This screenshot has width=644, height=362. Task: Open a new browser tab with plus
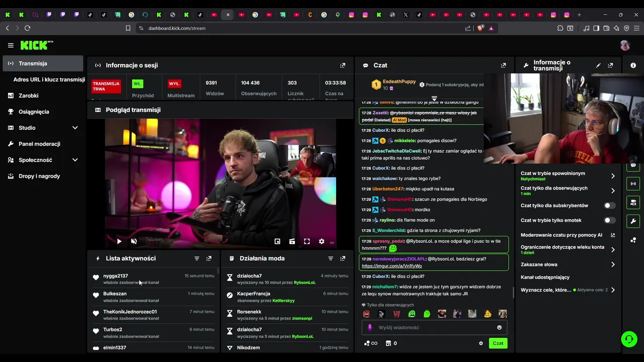pyautogui.click(x=579, y=15)
